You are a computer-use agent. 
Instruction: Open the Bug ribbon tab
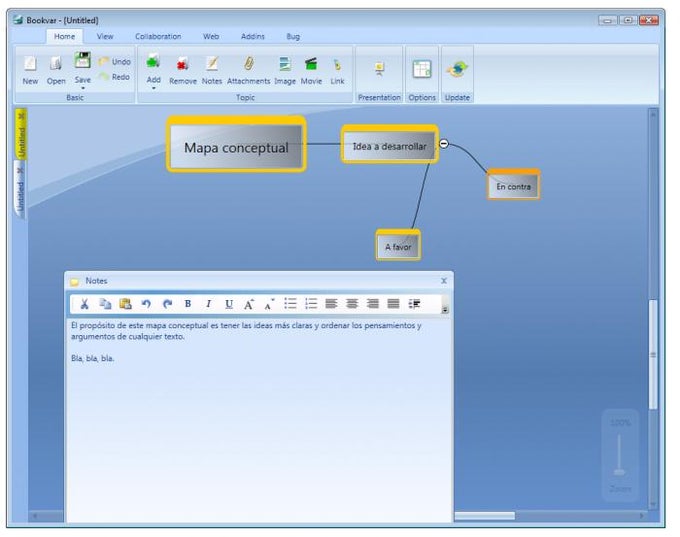(293, 36)
